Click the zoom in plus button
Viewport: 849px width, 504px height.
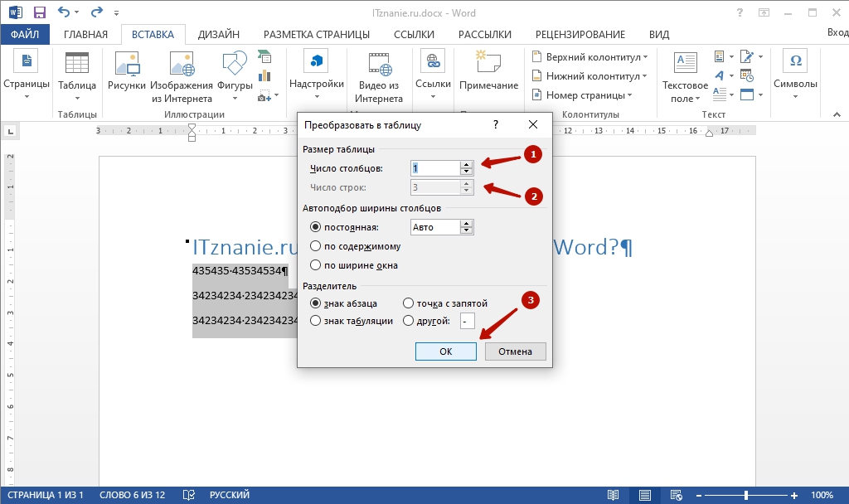(793, 496)
